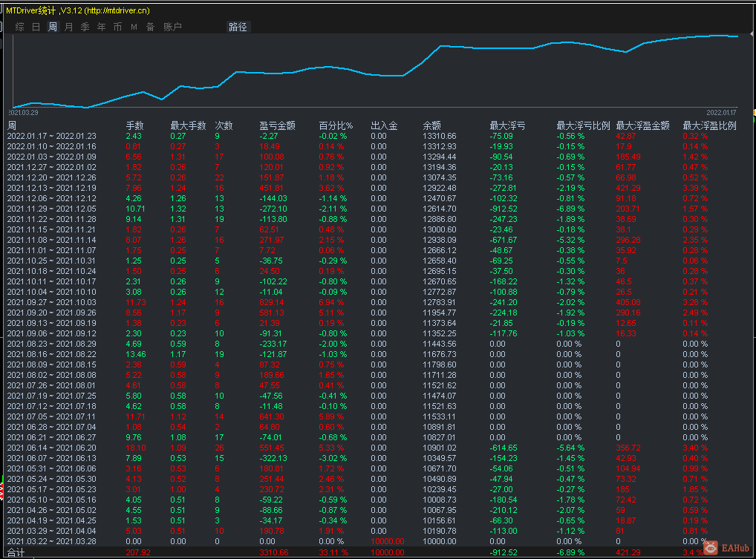Screen dimensions: 756x559
Task: Click the EAHub watermark logo icon
Action: [711, 547]
